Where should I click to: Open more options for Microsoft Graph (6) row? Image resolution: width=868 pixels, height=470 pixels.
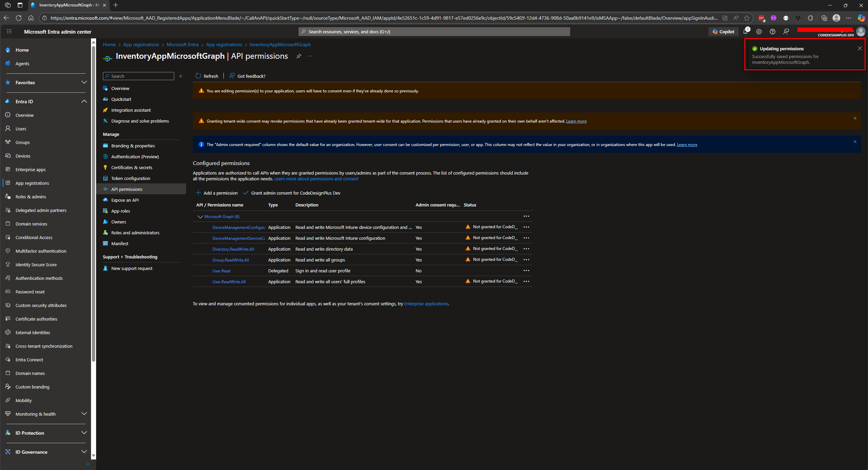(526, 216)
